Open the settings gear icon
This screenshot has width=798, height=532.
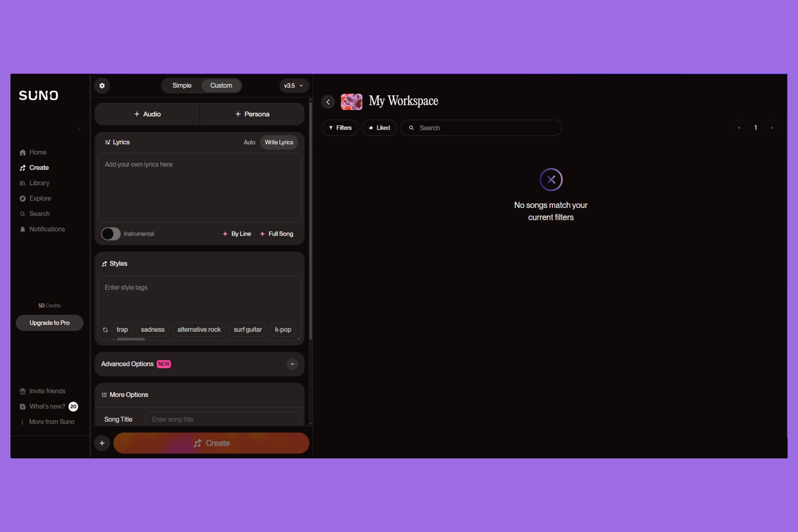pyautogui.click(x=102, y=86)
